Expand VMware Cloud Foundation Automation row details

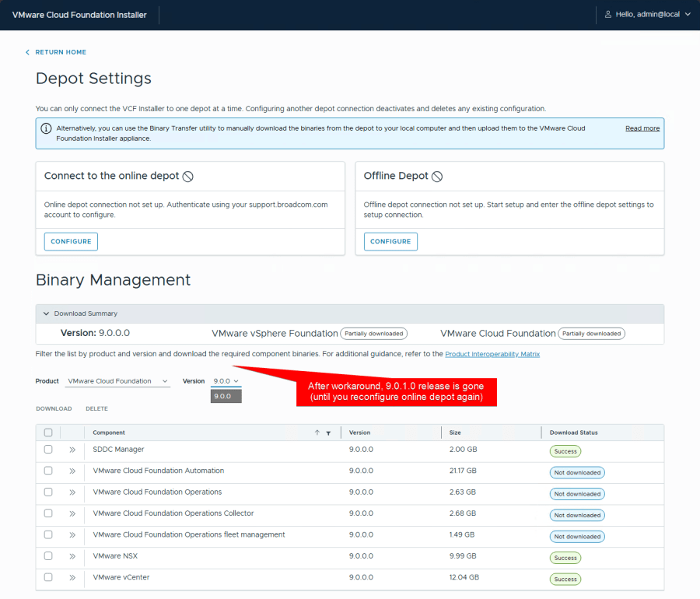coord(72,471)
